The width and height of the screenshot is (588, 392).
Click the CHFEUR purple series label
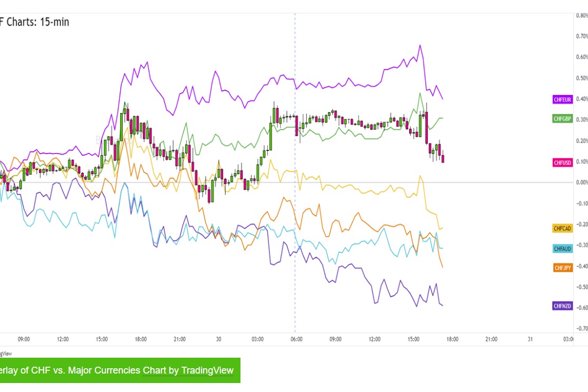click(x=562, y=99)
